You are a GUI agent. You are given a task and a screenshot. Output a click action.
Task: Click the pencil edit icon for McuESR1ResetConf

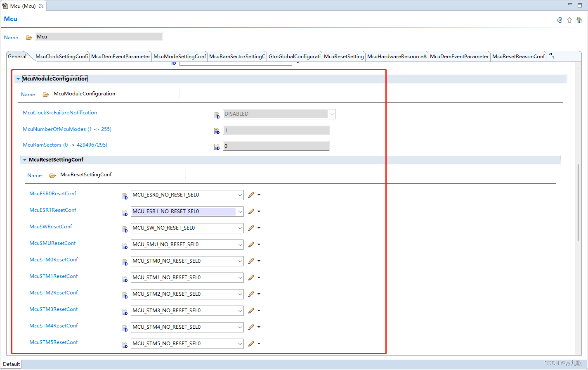point(251,211)
